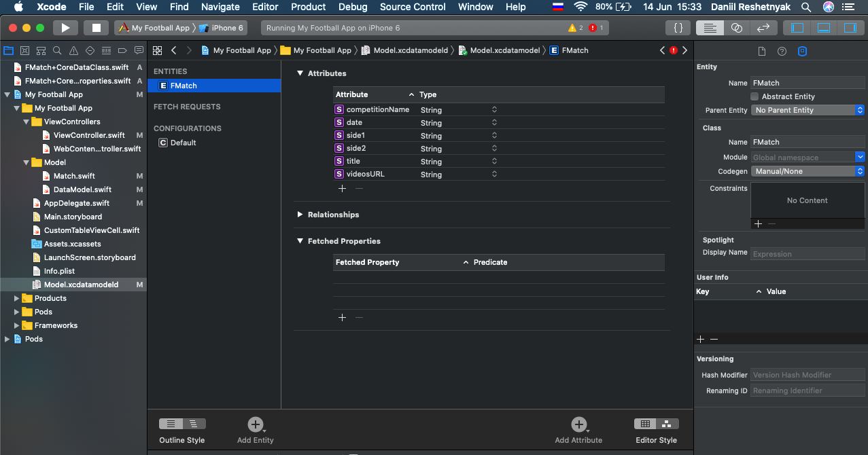This screenshot has height=455, width=868.
Task: Open the Project navigator icon
Action: pyautogui.click(x=9, y=50)
